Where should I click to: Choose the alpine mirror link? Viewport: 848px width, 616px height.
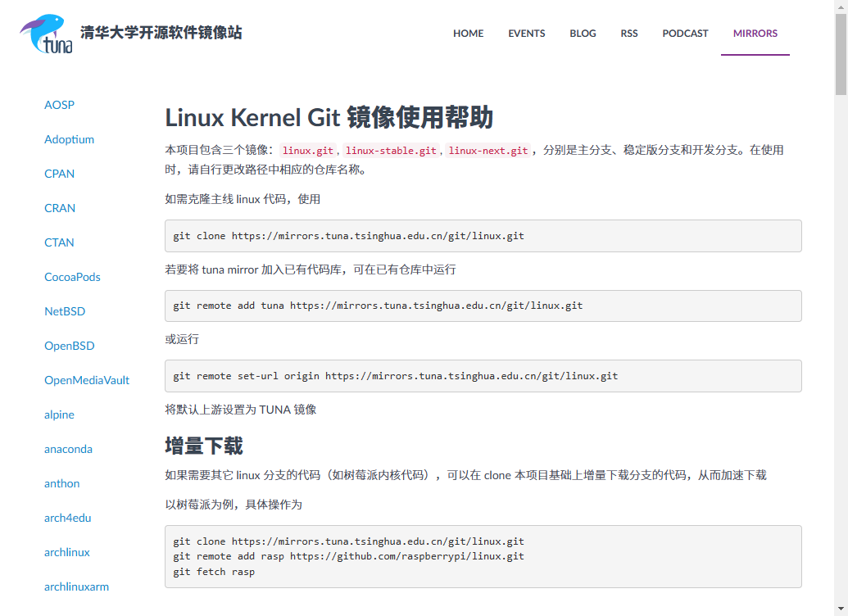point(60,414)
